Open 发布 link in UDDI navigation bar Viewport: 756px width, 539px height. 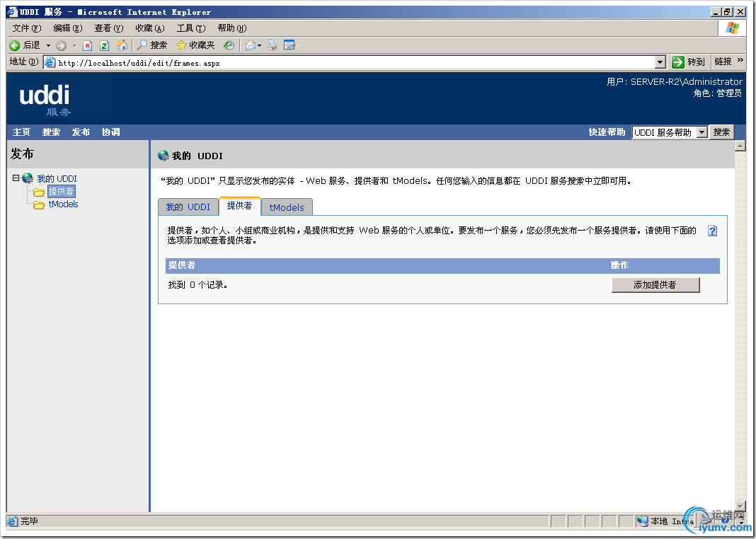pos(81,132)
